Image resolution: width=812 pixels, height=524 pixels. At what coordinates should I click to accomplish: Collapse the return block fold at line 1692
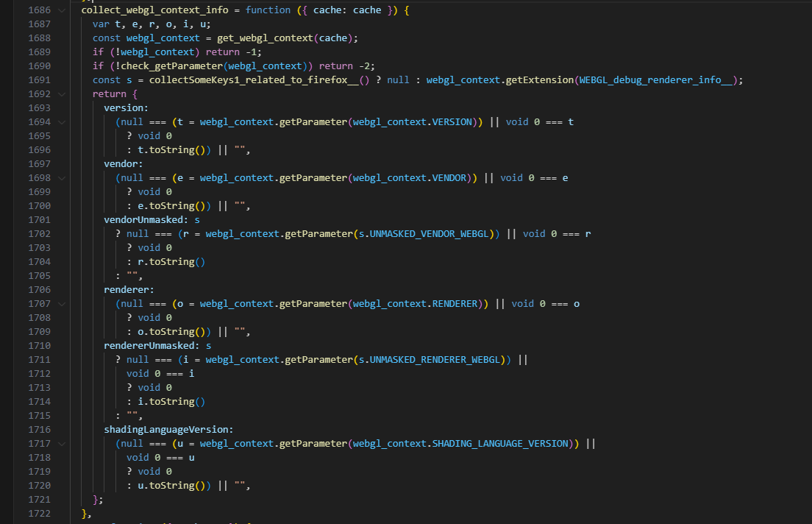point(62,94)
